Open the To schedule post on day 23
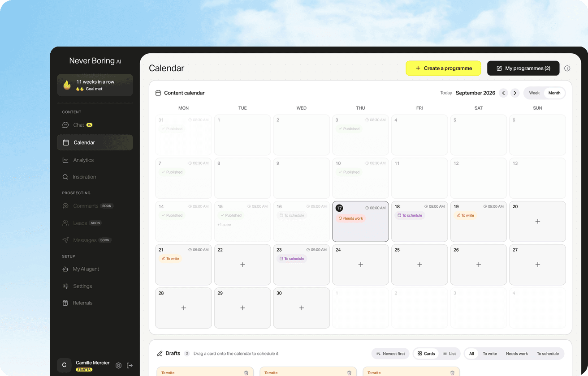Screen dimensions: 588x376 [x=292, y=259]
